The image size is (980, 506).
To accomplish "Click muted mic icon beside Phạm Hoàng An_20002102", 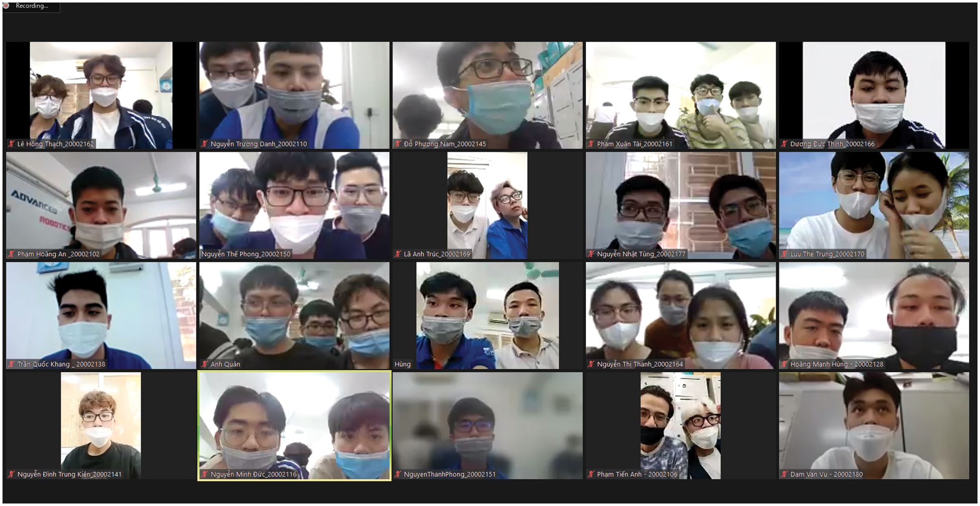I will pyautogui.click(x=11, y=254).
